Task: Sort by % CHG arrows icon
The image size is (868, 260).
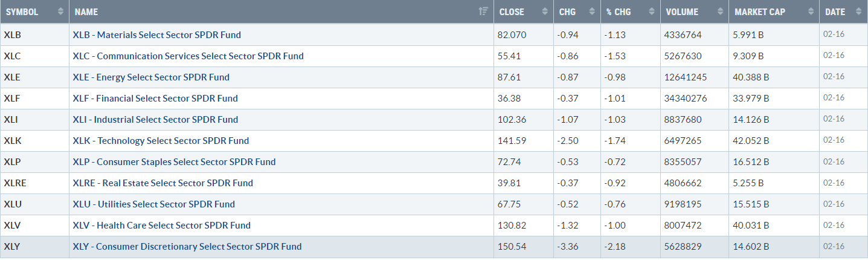Action: click(x=651, y=11)
